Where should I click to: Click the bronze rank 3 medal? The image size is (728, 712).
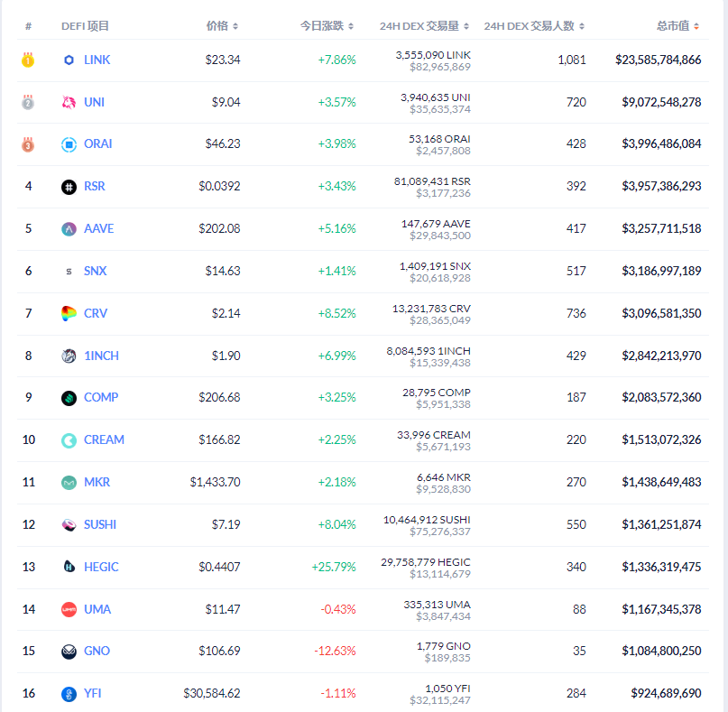click(28, 144)
